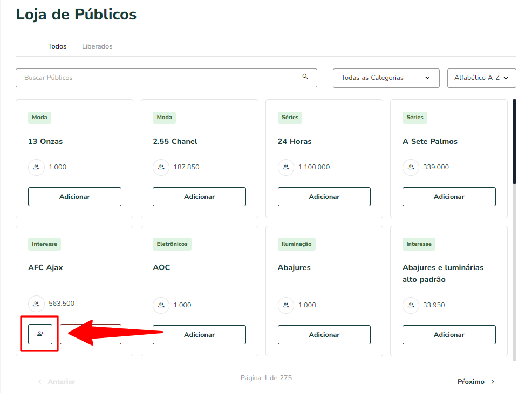Switch to the Liberados tab
532x393 pixels.
point(97,46)
